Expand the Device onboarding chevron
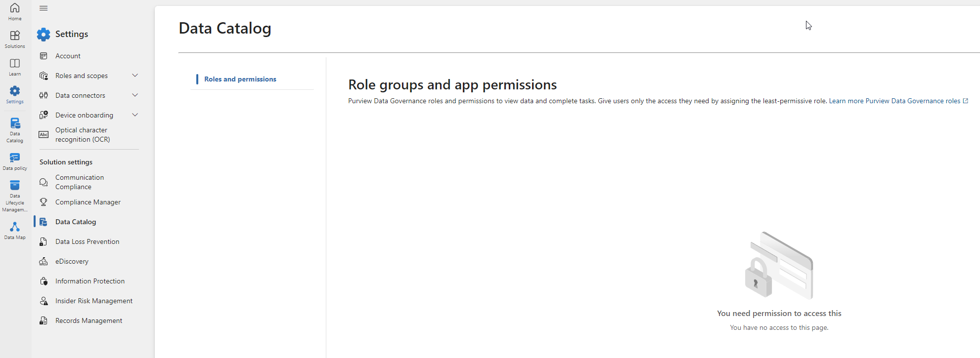Image resolution: width=980 pixels, height=358 pixels. coord(135,115)
